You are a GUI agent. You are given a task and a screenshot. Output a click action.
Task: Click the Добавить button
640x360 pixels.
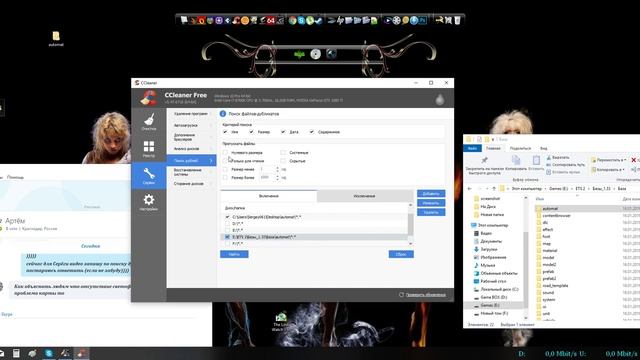[431, 193]
